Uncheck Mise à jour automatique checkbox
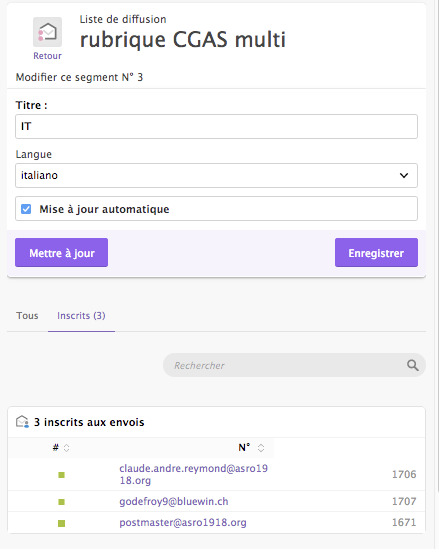Viewport: 439px width, 549px height. [26, 209]
